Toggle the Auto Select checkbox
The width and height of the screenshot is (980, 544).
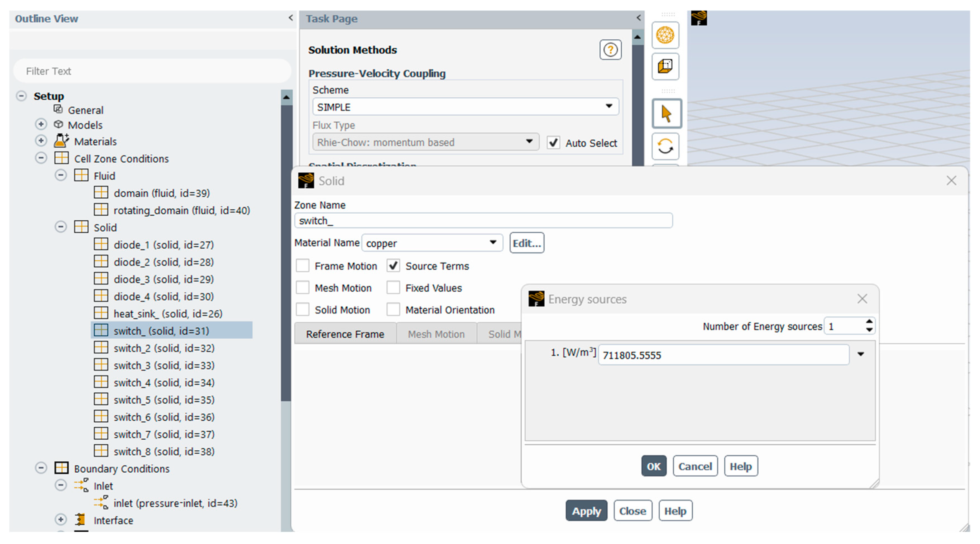click(x=553, y=143)
